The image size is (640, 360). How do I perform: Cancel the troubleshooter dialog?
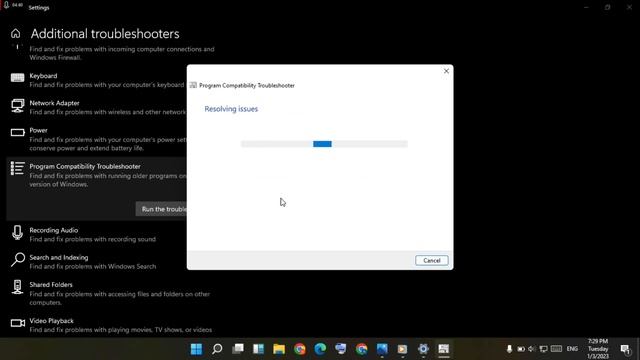point(431,260)
